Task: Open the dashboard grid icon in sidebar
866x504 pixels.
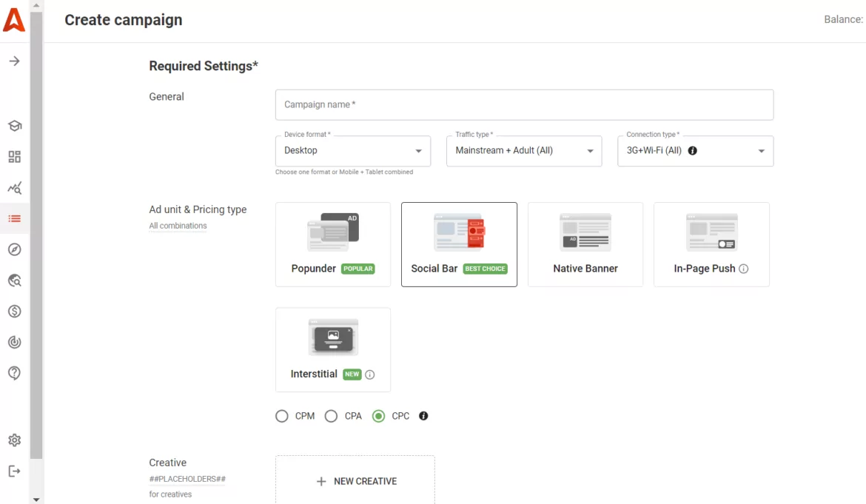Action: point(14,157)
